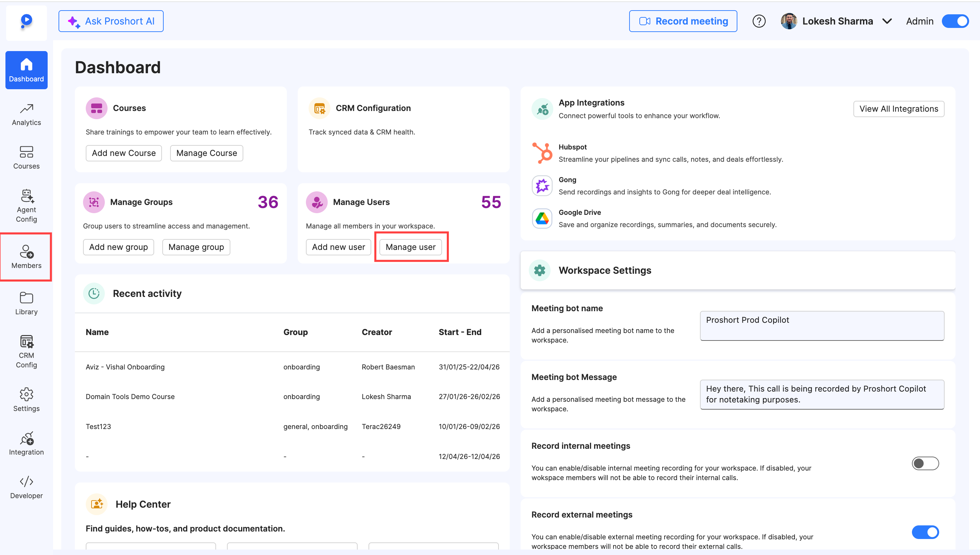
Task: Click the Recent activity clock icon
Action: [x=94, y=294]
